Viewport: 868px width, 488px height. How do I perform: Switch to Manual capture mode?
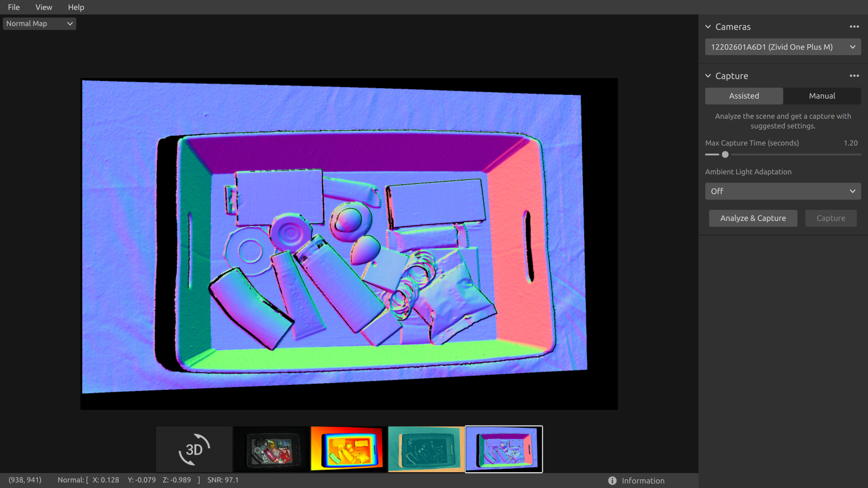(x=822, y=96)
